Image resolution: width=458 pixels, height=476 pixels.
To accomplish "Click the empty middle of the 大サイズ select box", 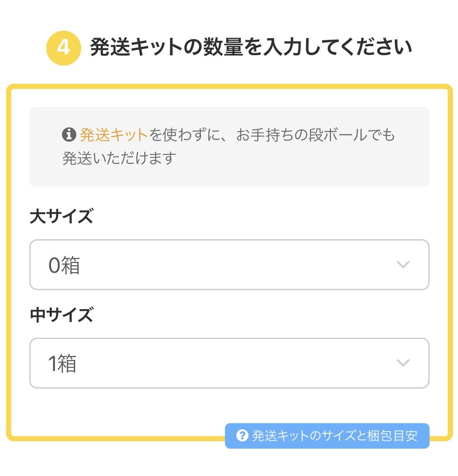I will point(229,264).
